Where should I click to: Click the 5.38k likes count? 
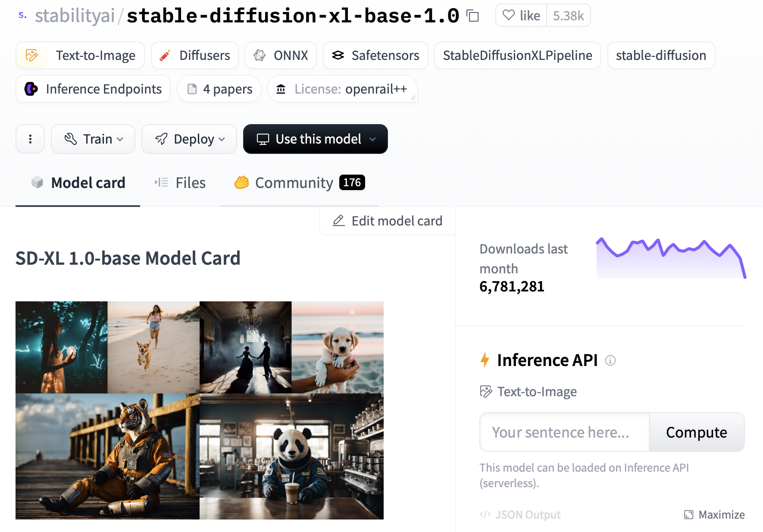(569, 16)
